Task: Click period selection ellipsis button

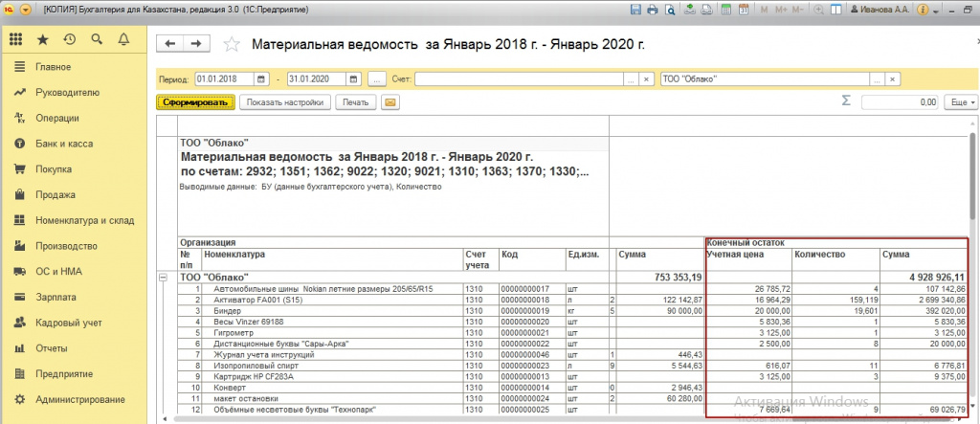Action: point(377,79)
